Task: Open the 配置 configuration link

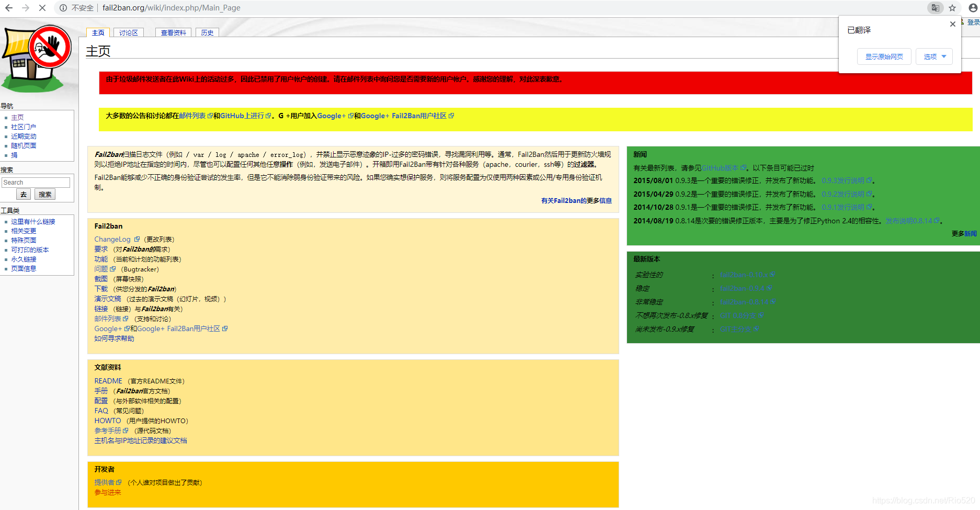Action: pyautogui.click(x=101, y=401)
